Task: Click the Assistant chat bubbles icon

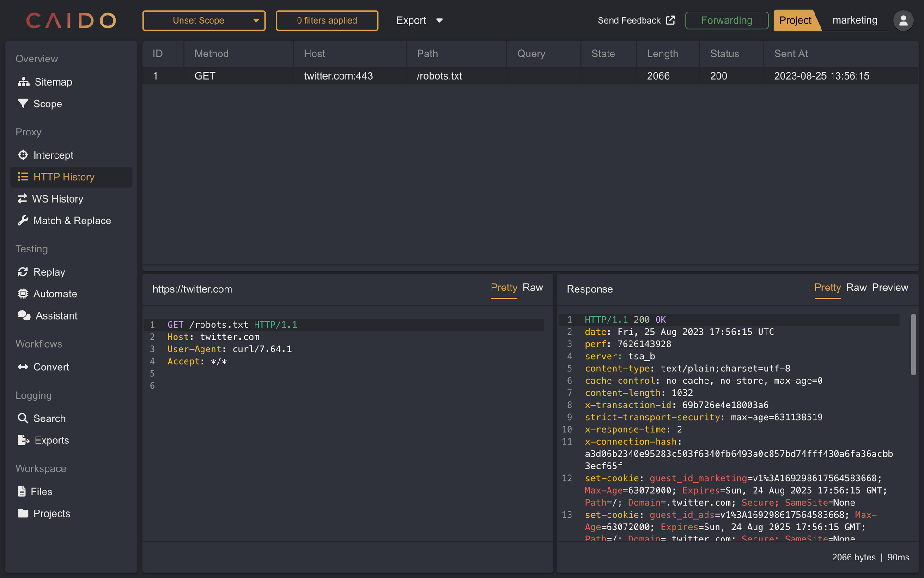Action: [x=24, y=315]
